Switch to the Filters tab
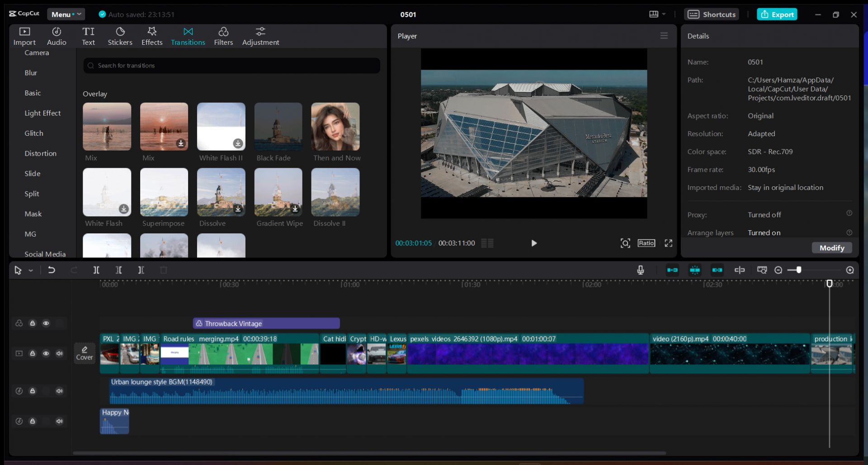Viewport: 868px width, 465px height. click(x=223, y=36)
